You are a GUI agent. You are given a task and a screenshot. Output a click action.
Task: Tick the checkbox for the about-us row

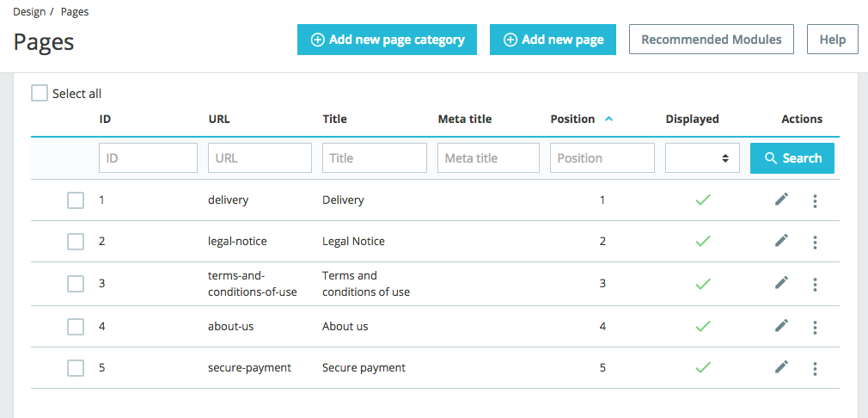[x=76, y=326]
